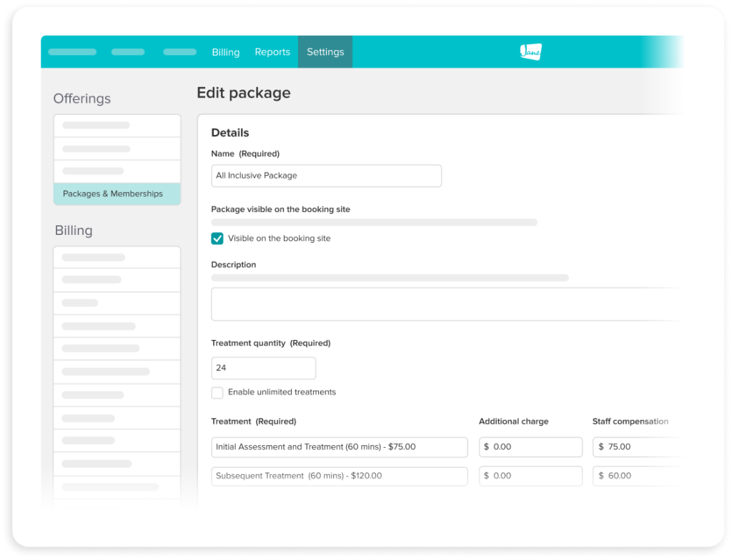Image resolution: width=732 pixels, height=560 pixels.
Task: Click the $60.00 Staff compensation field
Action: click(x=636, y=476)
